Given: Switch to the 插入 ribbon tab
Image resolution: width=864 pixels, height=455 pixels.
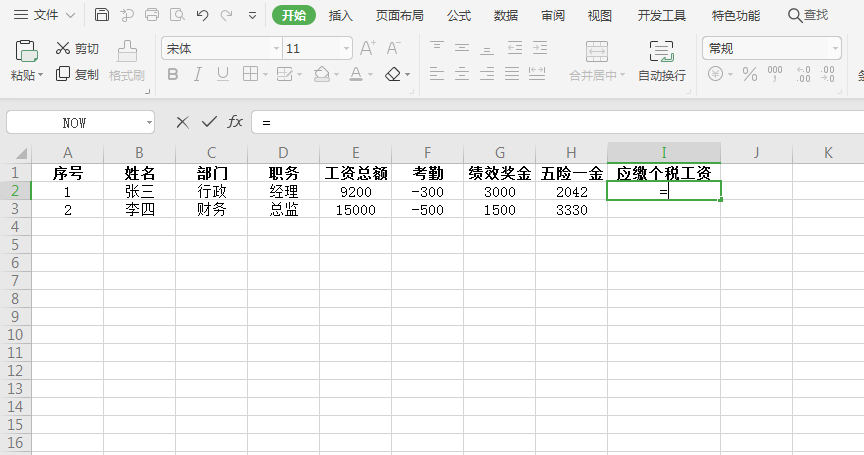Looking at the screenshot, I should [341, 15].
